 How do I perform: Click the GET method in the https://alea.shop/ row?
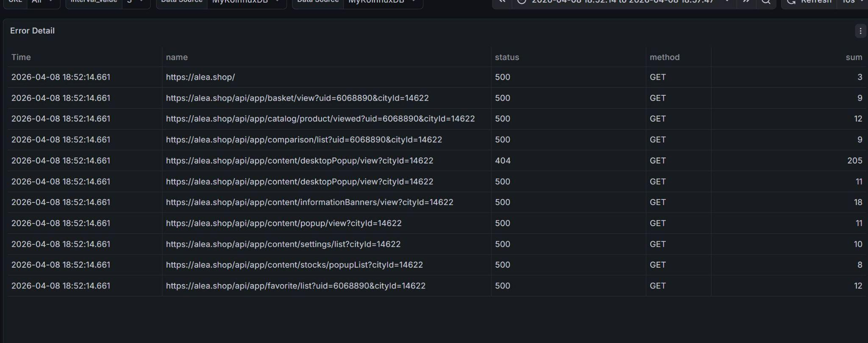658,77
